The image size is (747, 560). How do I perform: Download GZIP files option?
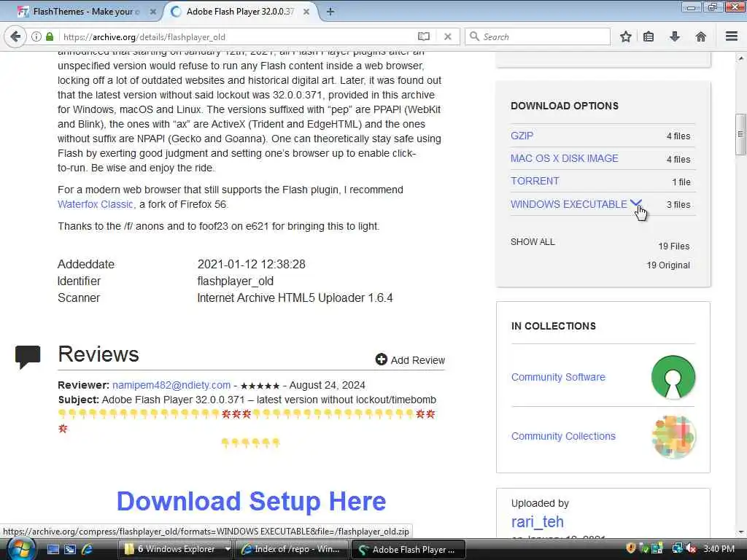pos(522,136)
